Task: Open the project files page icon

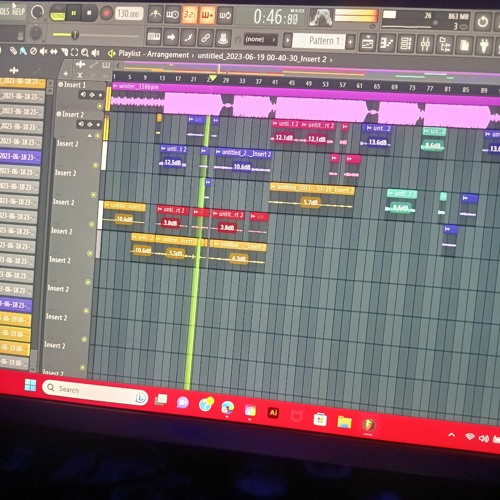Action: click(x=464, y=45)
